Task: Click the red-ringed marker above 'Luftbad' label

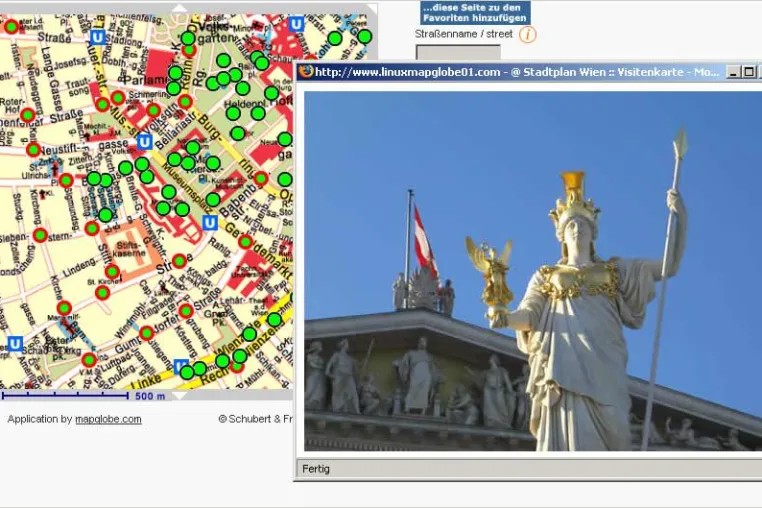Action: pyautogui.click(x=89, y=360)
